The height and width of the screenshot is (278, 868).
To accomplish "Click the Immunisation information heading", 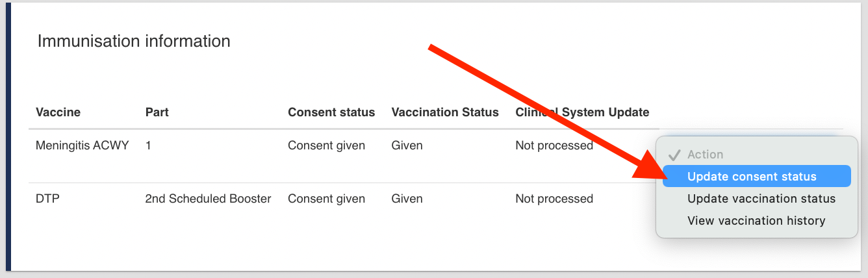I will 134,42.
